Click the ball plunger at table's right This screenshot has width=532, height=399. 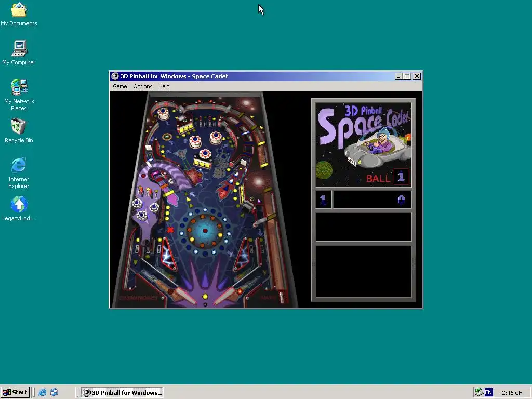click(x=282, y=297)
